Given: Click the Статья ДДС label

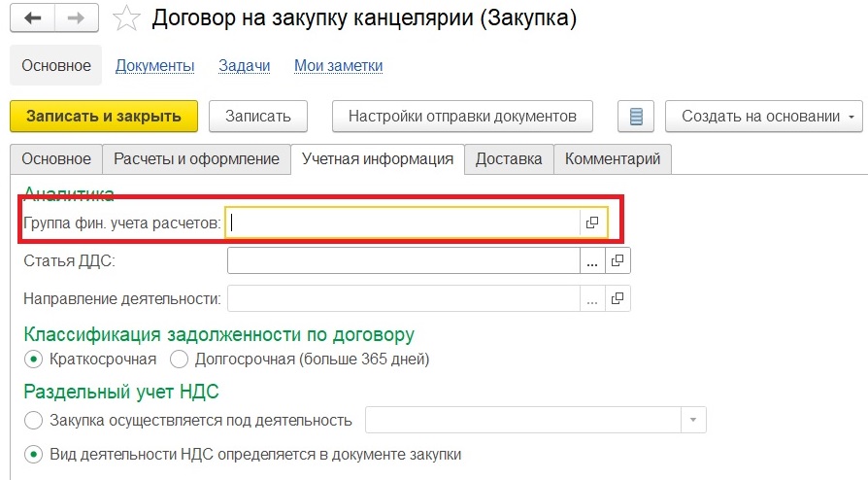Looking at the screenshot, I should tap(69, 260).
